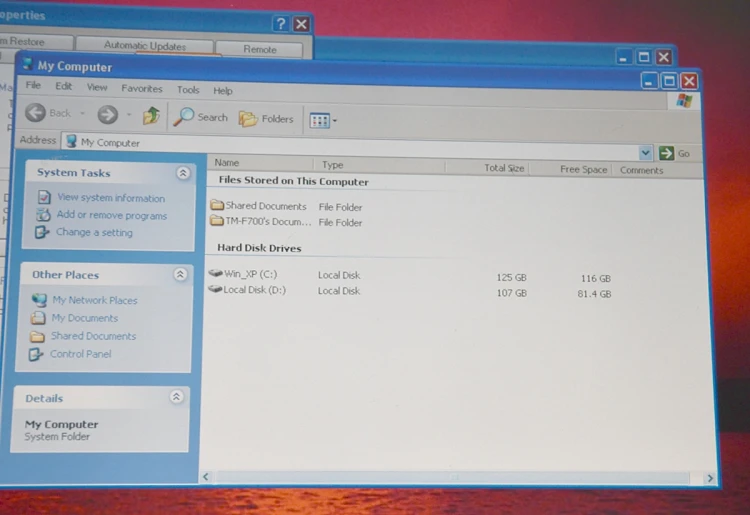Image resolution: width=750 pixels, height=515 pixels.
Task: Open the My Documents link
Action: [x=85, y=318]
